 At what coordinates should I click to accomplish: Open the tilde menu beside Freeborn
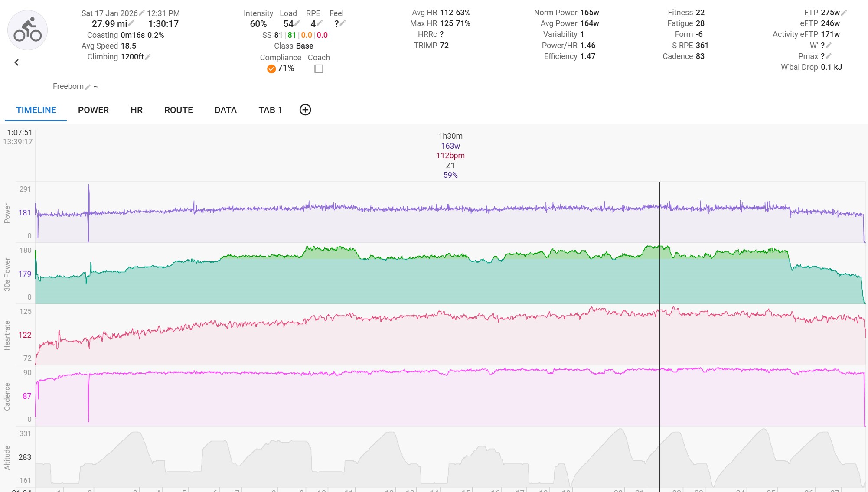point(96,87)
